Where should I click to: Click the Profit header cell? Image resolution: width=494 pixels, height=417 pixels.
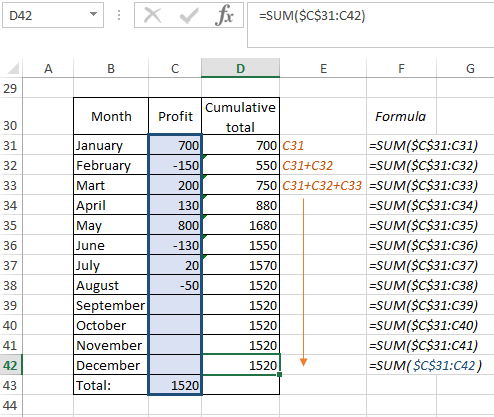tap(175, 116)
